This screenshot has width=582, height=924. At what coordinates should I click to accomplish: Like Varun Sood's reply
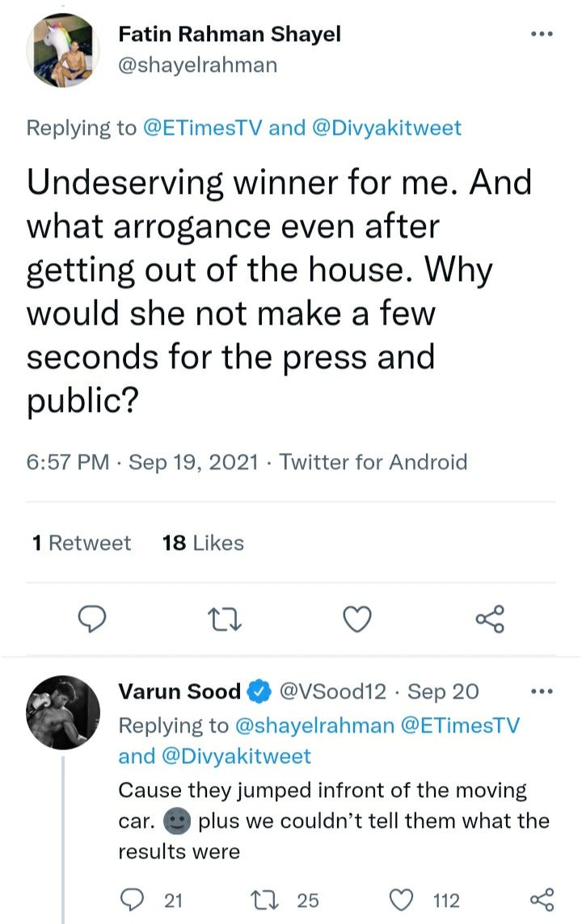pos(400,899)
